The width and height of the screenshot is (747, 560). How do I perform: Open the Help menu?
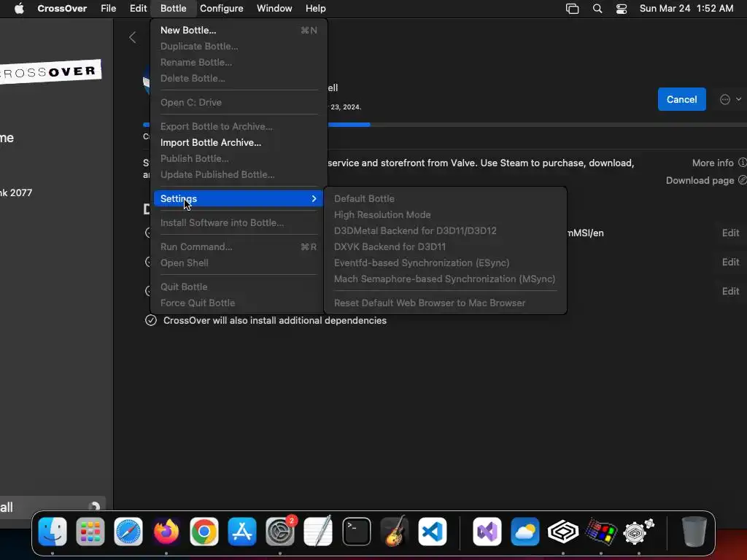tap(315, 8)
